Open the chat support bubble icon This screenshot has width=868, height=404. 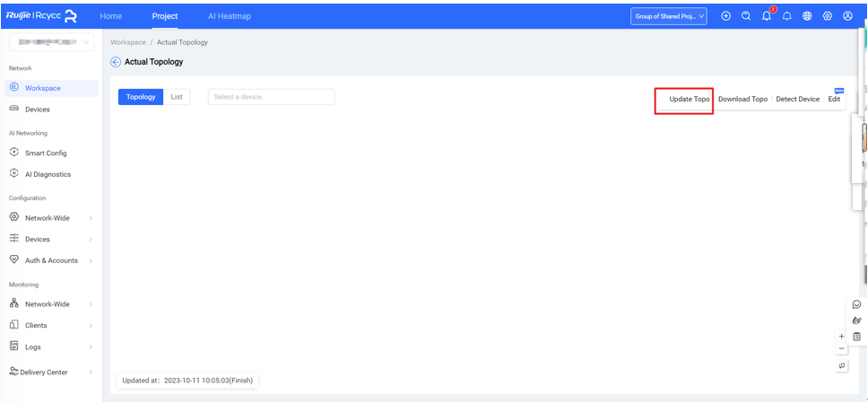pos(856,304)
